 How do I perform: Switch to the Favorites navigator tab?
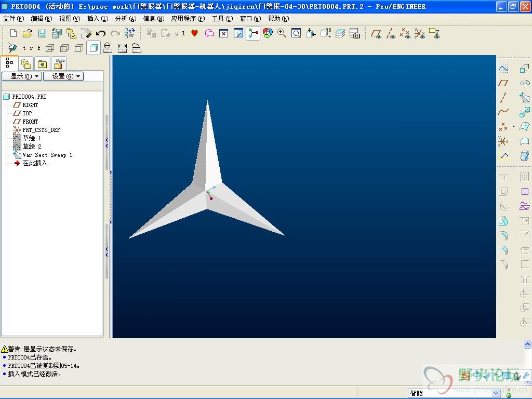coord(43,63)
